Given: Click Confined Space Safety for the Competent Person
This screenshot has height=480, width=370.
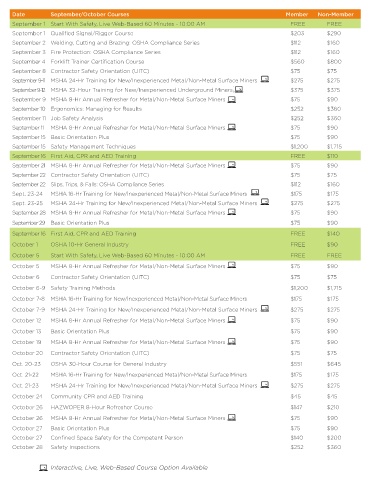Looking at the screenshot, I should [117, 438].
